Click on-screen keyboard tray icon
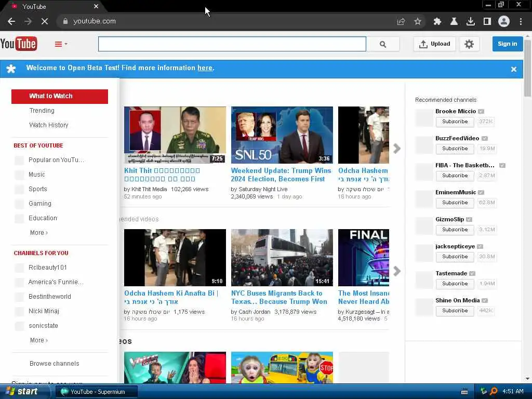 (464, 392)
